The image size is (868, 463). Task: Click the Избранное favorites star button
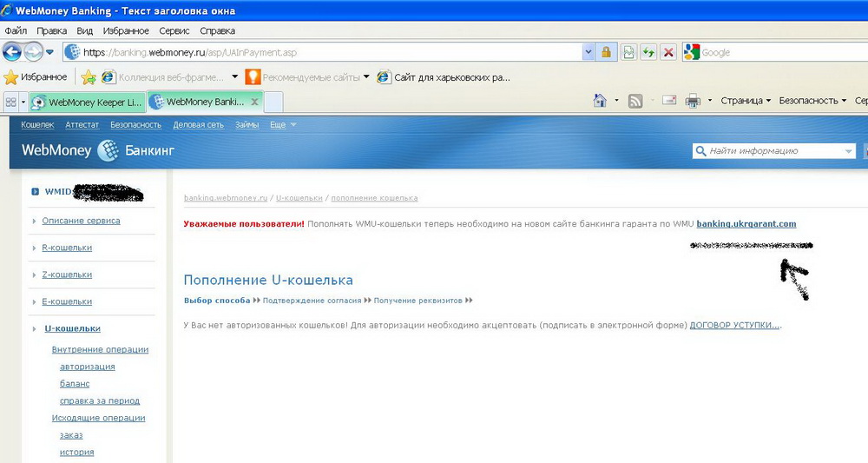coord(36,77)
